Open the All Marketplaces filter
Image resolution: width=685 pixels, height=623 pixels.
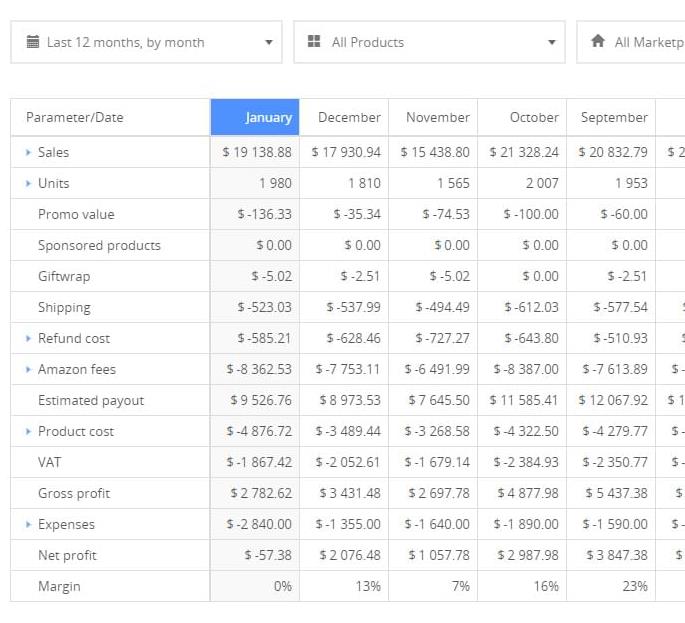coord(640,42)
